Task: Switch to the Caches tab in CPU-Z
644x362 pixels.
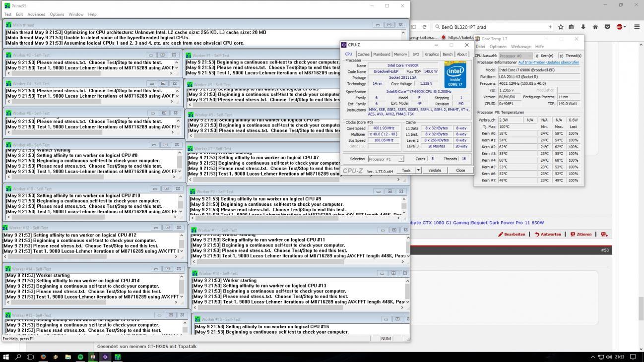Action: pos(364,54)
